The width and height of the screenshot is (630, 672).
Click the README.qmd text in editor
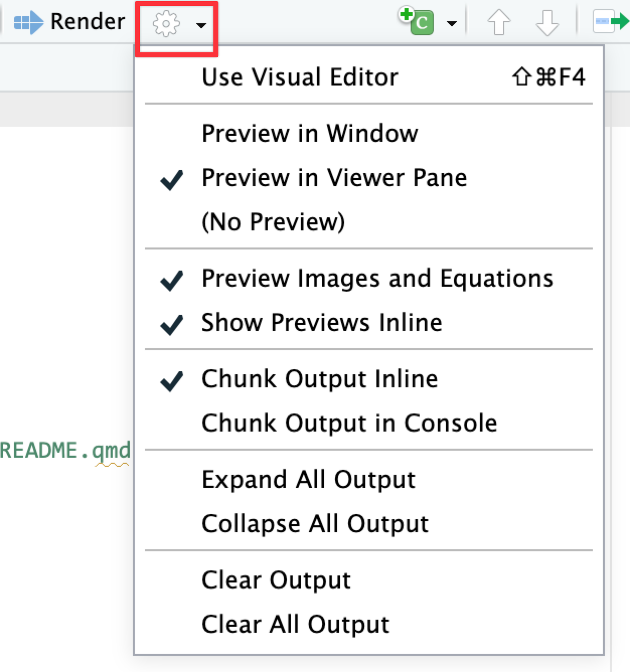pos(65,450)
